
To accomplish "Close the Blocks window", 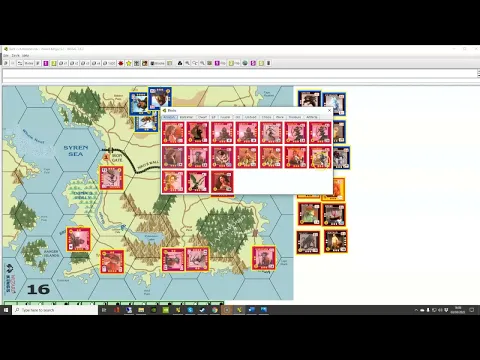I will [x=329, y=110].
